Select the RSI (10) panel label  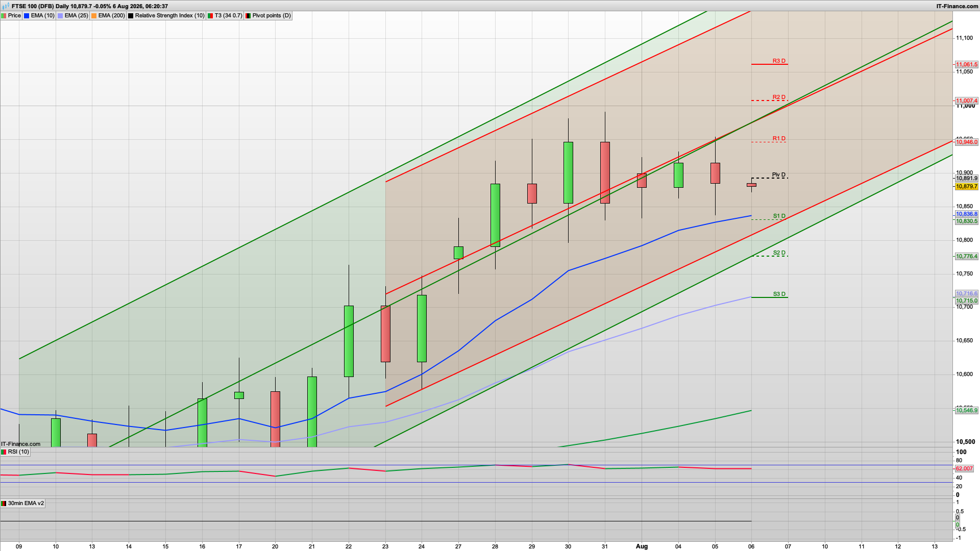point(18,452)
